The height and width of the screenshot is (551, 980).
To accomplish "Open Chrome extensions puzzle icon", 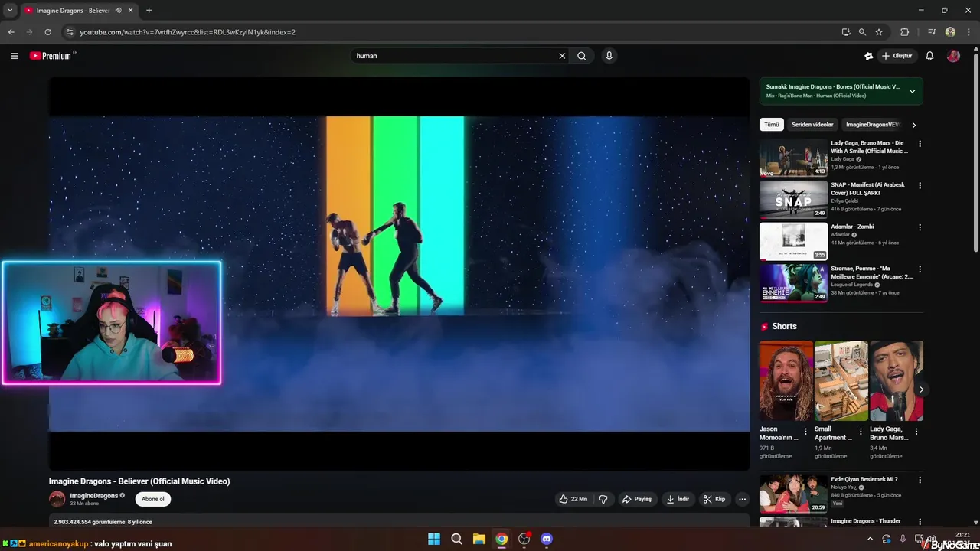I will [x=904, y=32].
